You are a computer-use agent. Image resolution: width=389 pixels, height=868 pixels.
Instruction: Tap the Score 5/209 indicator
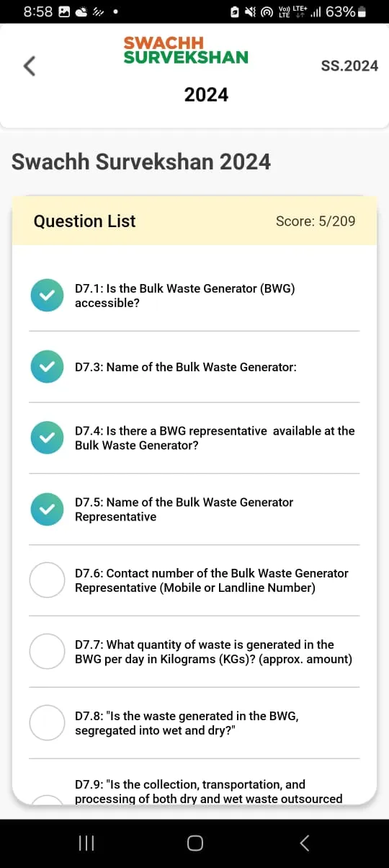pos(316,221)
